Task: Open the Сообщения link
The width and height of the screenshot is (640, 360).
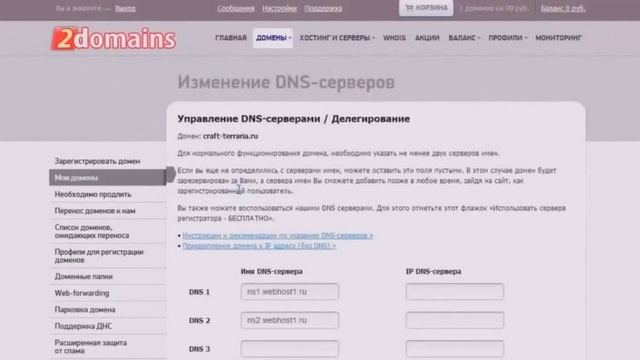Action: click(x=236, y=8)
